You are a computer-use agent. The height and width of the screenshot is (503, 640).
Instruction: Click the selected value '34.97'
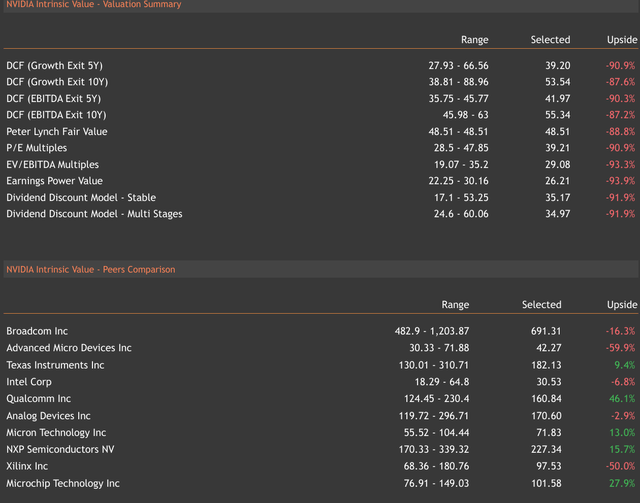558,214
